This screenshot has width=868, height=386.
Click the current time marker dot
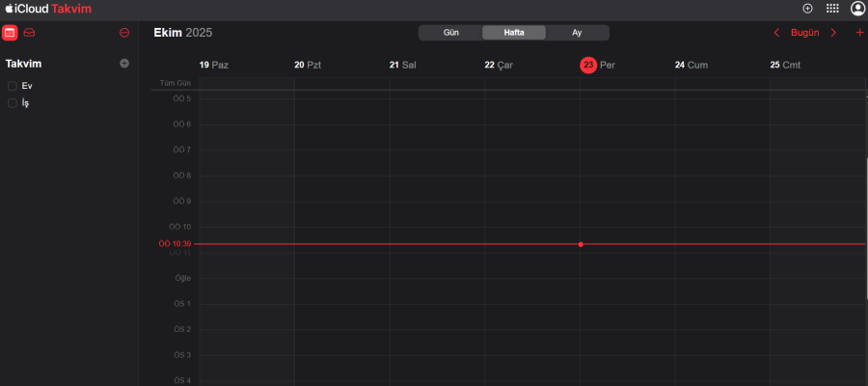tap(581, 244)
